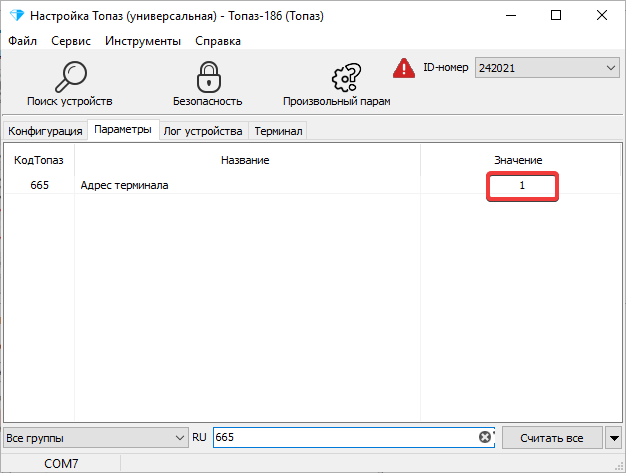
Task: Click the red warning triangle icon
Action: click(x=404, y=68)
